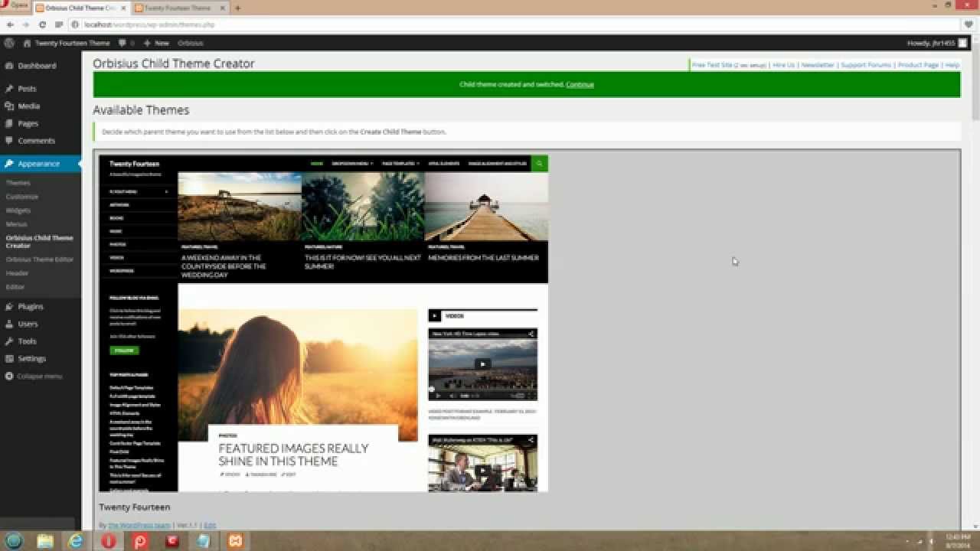Open File Explorer from the taskbar
This screenshot has width=980, height=551.
click(45, 541)
